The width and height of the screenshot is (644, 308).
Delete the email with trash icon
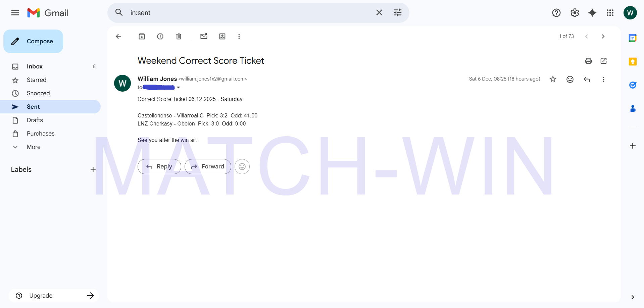coord(179,36)
